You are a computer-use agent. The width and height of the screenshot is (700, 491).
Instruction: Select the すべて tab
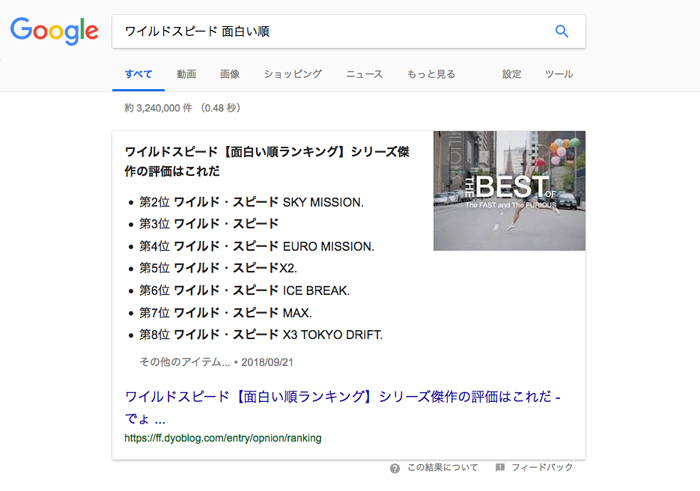(x=138, y=74)
